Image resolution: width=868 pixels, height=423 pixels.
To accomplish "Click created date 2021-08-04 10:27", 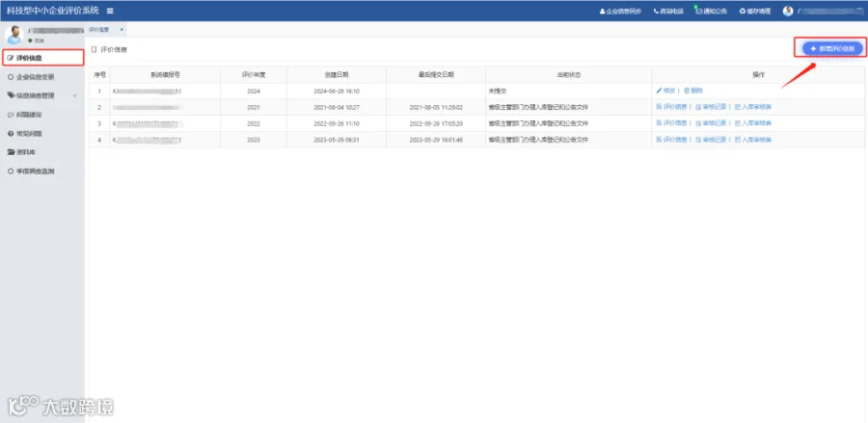I will (x=337, y=107).
